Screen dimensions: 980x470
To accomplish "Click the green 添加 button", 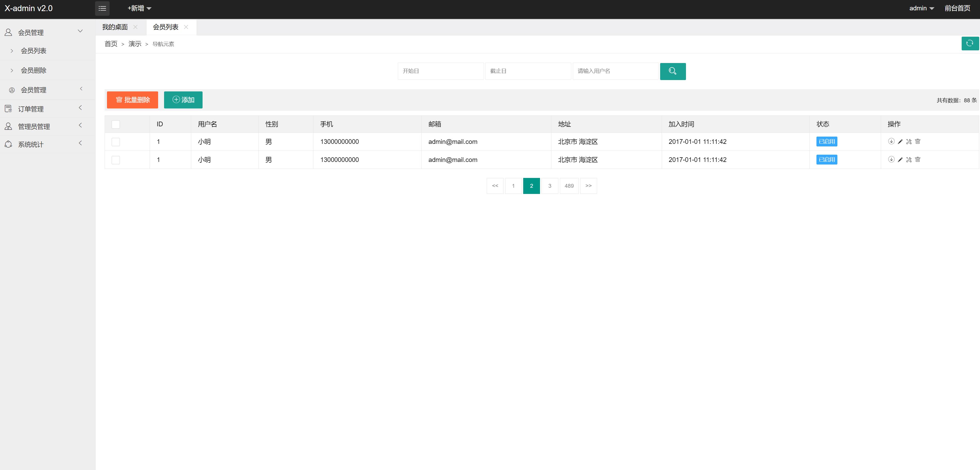I will tap(183, 100).
